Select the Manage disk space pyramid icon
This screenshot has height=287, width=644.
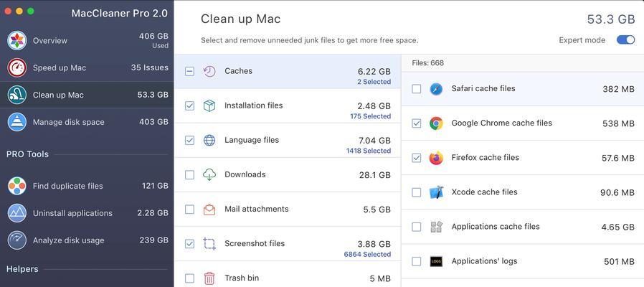[16, 122]
